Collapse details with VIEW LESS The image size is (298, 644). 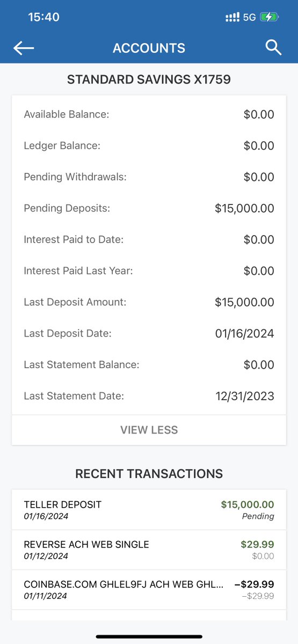[149, 430]
